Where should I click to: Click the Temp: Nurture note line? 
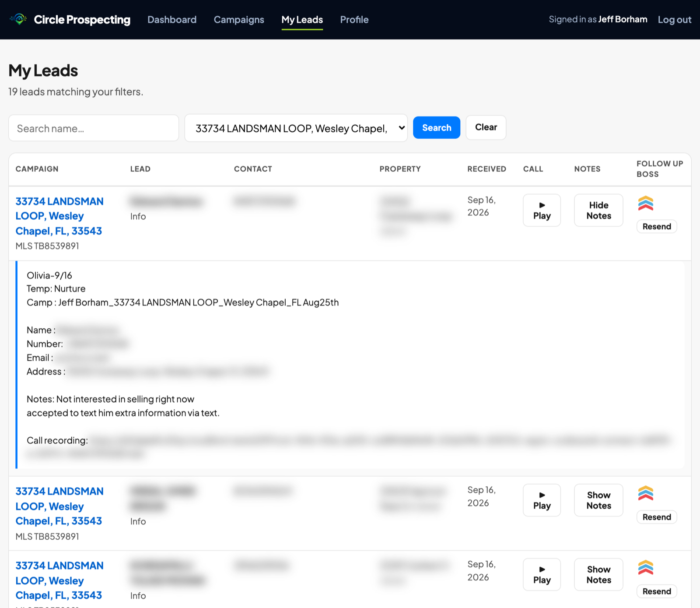[56, 289]
